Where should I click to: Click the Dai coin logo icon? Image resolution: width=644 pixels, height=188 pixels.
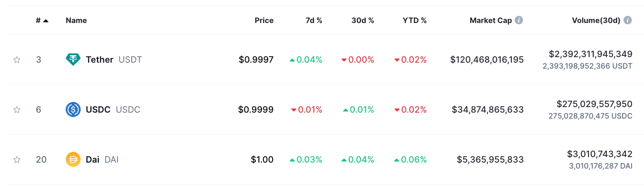point(73,159)
